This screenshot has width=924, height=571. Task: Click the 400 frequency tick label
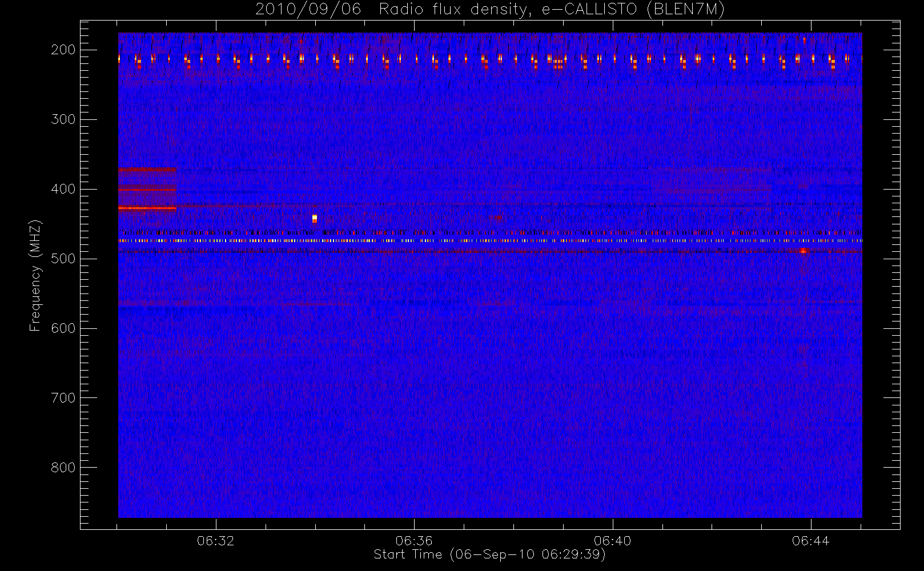pyautogui.click(x=63, y=189)
